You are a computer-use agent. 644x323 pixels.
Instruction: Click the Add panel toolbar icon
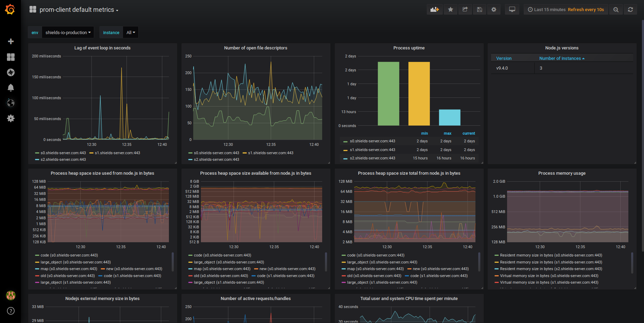point(434,9)
